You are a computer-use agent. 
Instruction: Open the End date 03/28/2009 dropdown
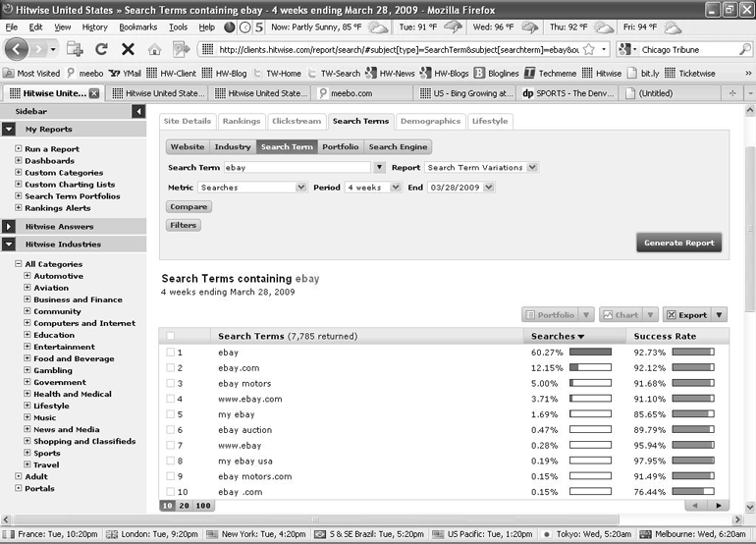coord(460,188)
